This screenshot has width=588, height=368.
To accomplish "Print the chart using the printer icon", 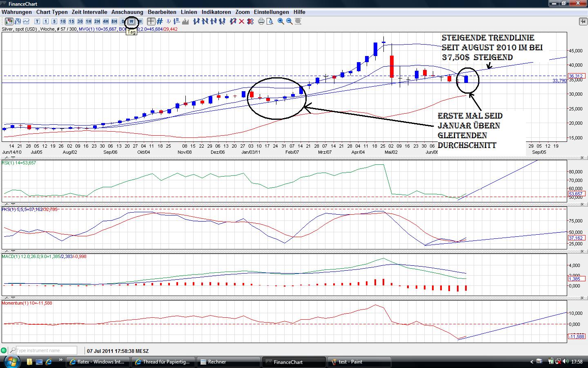I will pos(261,21).
